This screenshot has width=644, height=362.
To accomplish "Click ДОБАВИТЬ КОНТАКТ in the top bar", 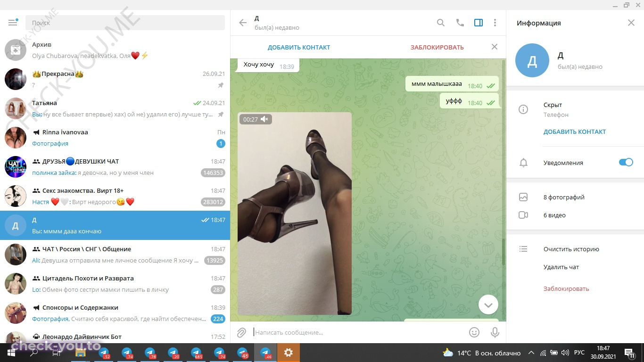I will (299, 47).
